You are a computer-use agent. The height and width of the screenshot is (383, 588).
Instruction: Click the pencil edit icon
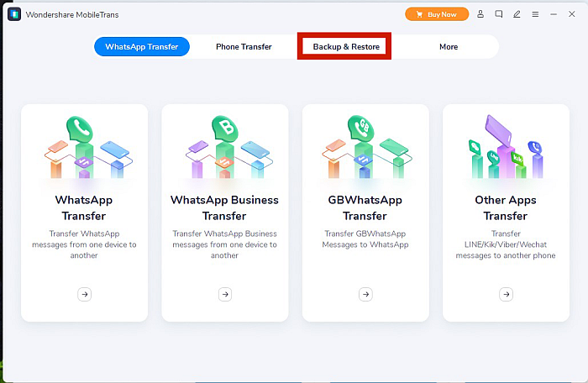click(x=517, y=14)
